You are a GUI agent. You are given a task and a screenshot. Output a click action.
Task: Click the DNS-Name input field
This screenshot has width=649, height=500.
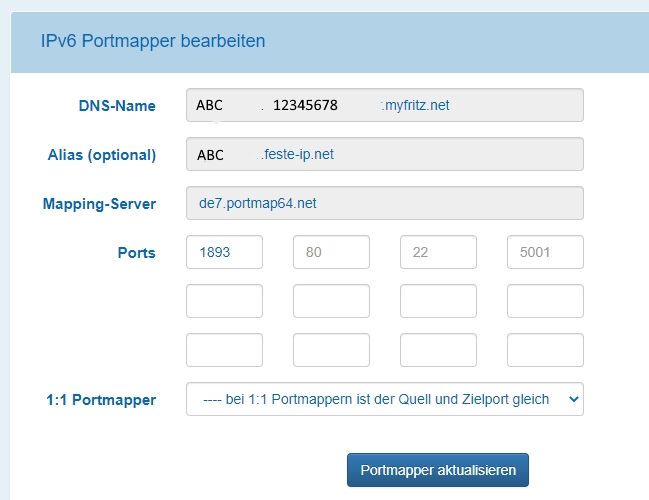[x=384, y=105]
